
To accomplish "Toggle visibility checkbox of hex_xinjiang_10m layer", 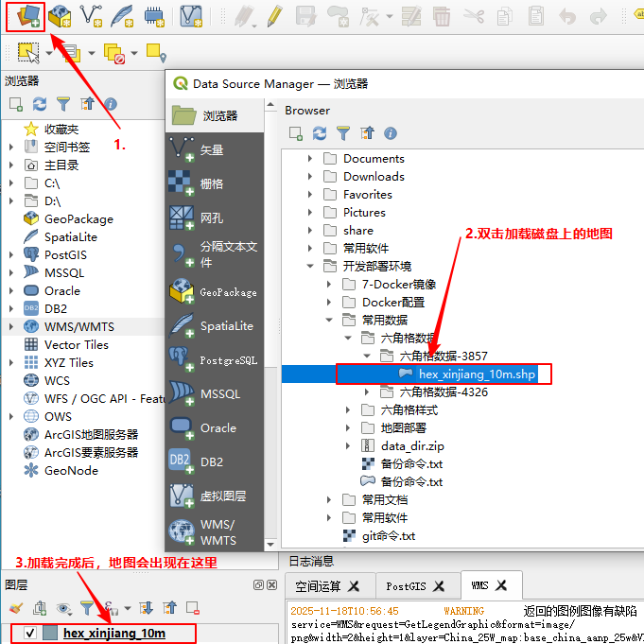I will [30, 634].
